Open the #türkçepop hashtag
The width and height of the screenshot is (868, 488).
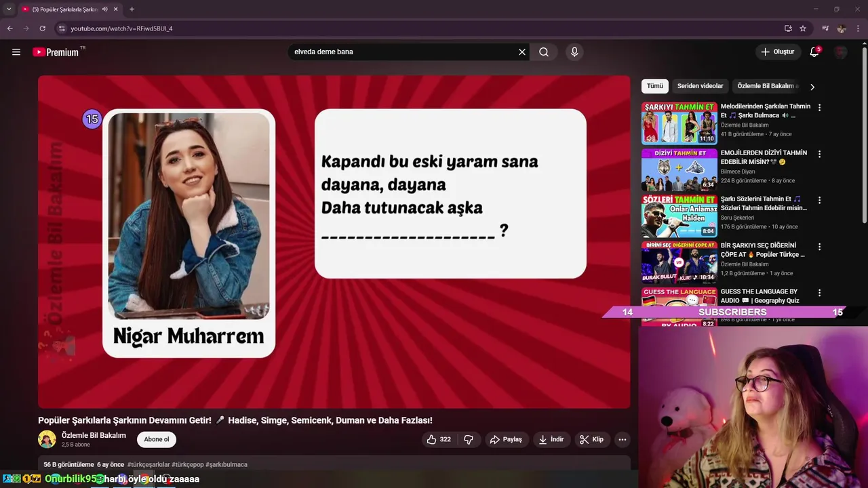188,465
